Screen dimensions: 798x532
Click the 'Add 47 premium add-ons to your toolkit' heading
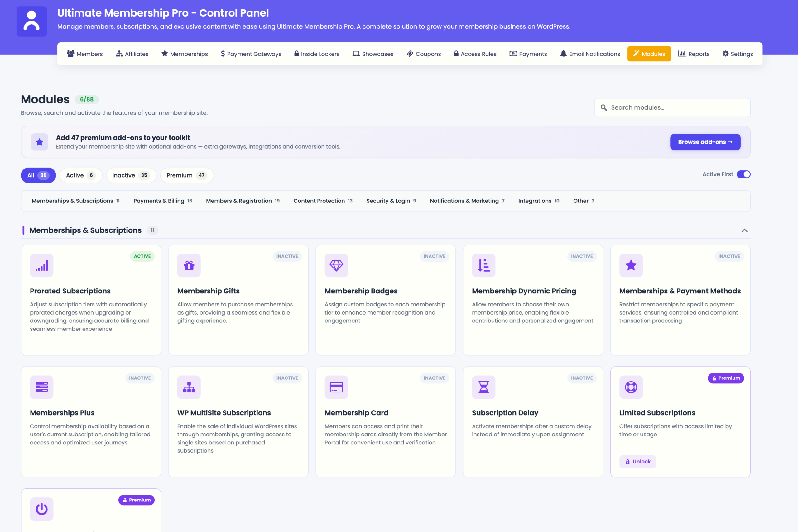[123, 137]
